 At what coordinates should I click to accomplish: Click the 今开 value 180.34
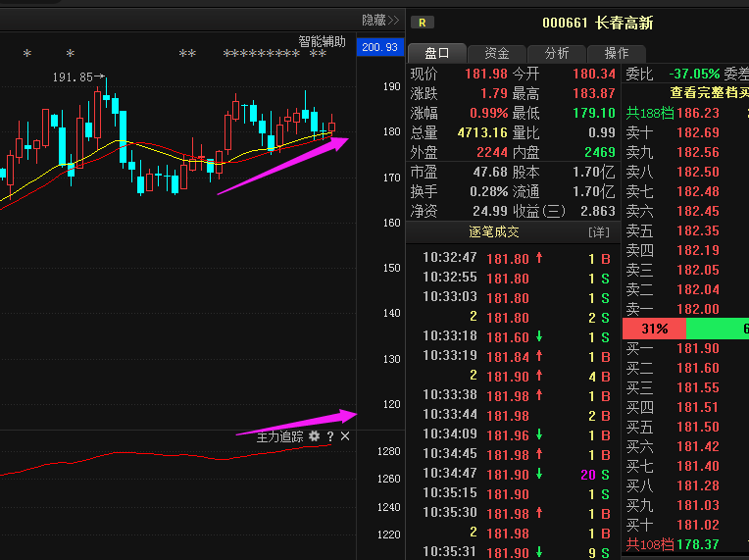(594, 74)
